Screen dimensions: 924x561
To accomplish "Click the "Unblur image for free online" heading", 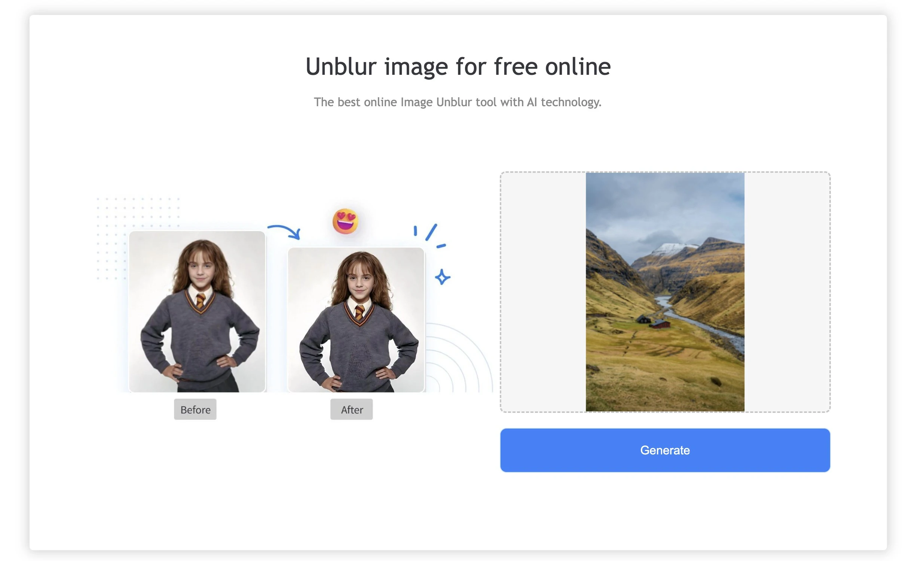I will pyautogui.click(x=458, y=67).
